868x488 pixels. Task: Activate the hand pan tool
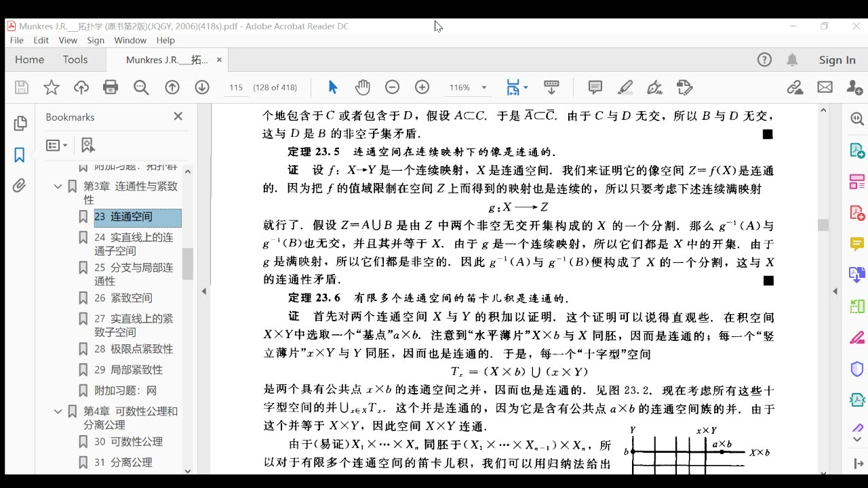click(363, 87)
